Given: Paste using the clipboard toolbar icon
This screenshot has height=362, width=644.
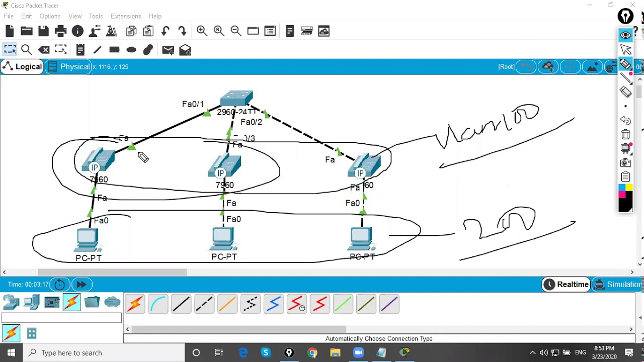Looking at the screenshot, I should (x=148, y=31).
